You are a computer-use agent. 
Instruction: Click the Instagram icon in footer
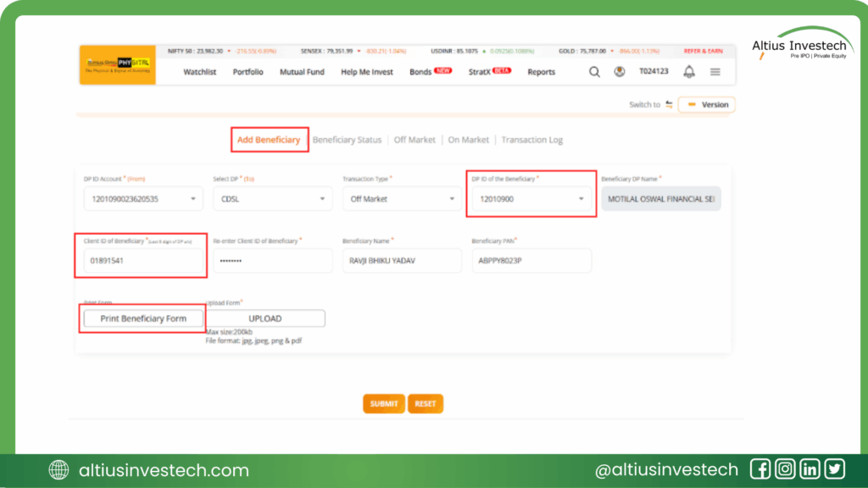(x=785, y=469)
